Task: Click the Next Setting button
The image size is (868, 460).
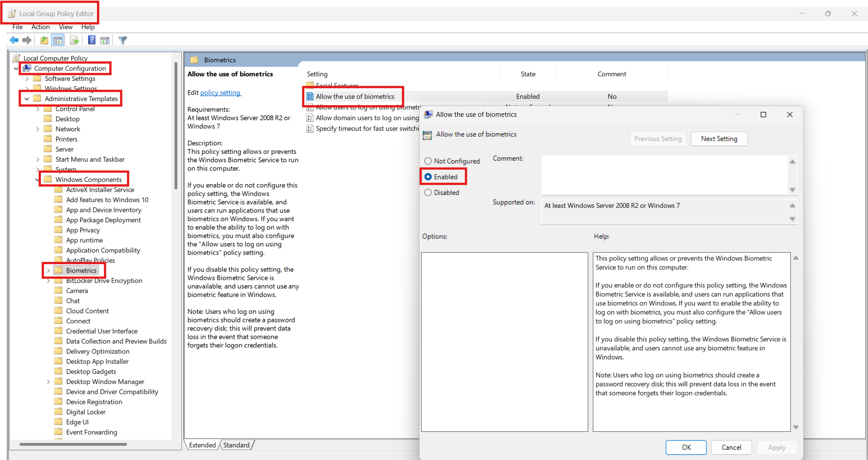Action: click(x=719, y=139)
